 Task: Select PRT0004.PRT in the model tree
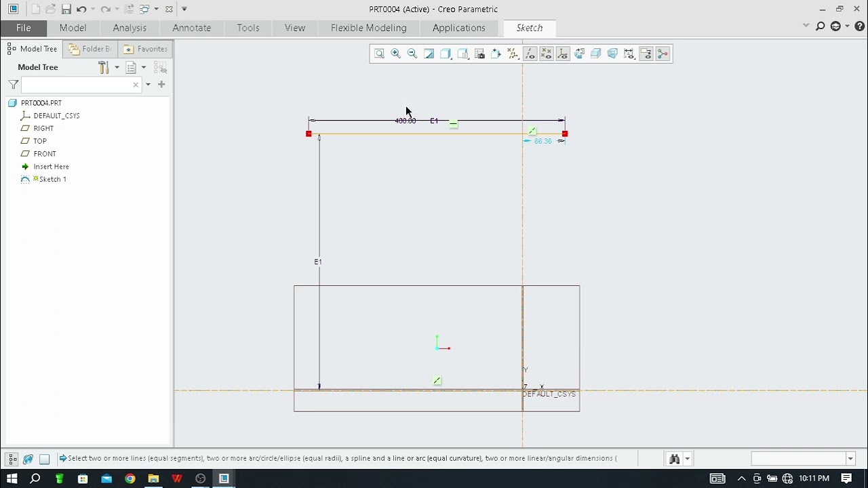pos(41,103)
